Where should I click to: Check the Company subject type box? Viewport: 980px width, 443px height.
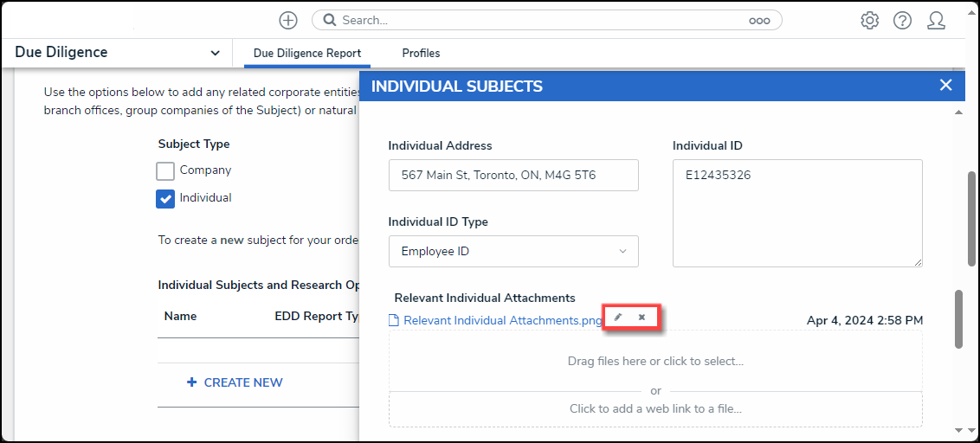165,170
